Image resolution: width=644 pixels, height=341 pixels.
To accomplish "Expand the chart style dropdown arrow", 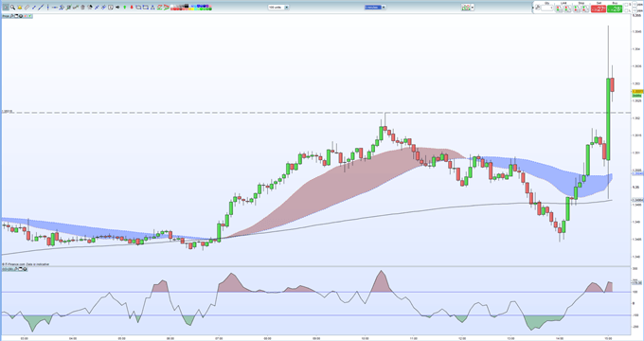I will pos(473,8).
